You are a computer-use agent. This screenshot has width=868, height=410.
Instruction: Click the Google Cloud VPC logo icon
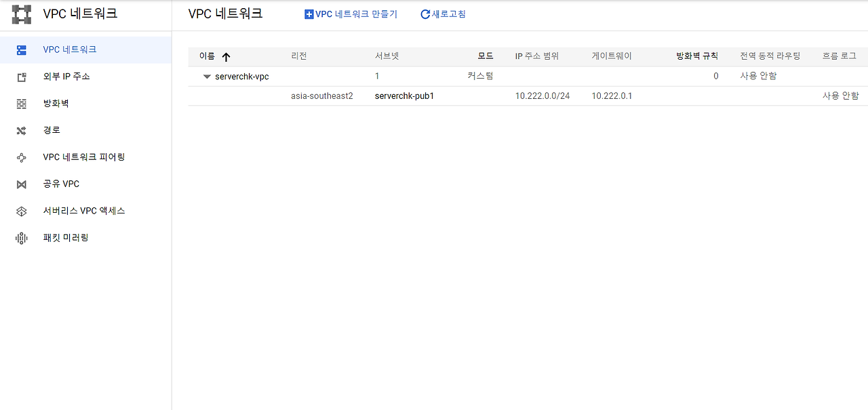[22, 14]
